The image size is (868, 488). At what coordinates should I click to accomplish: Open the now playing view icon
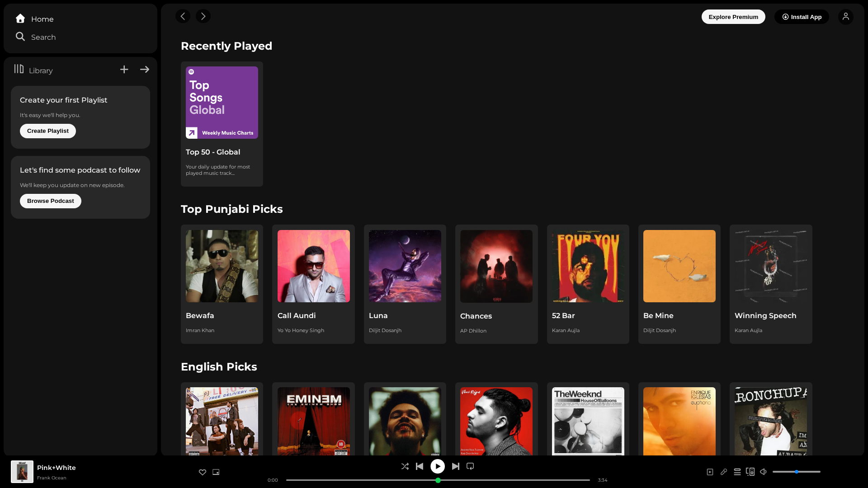710,472
